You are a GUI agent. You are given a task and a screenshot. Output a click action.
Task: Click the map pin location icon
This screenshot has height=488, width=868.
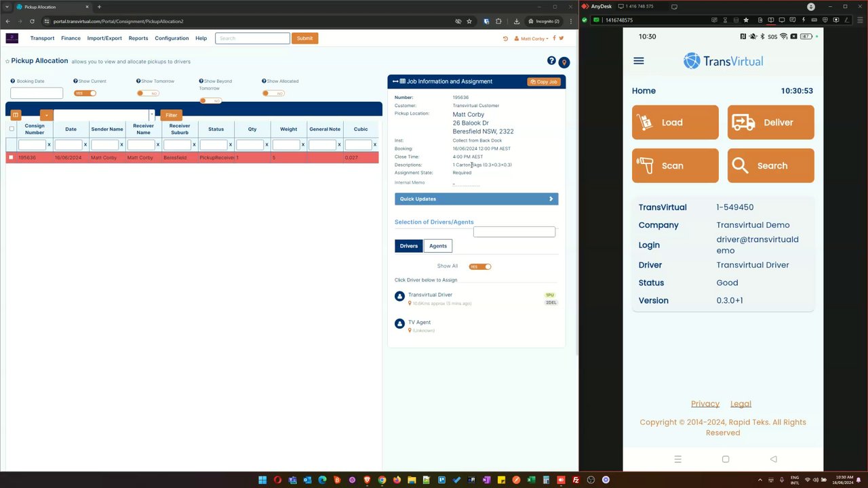pyautogui.click(x=564, y=62)
